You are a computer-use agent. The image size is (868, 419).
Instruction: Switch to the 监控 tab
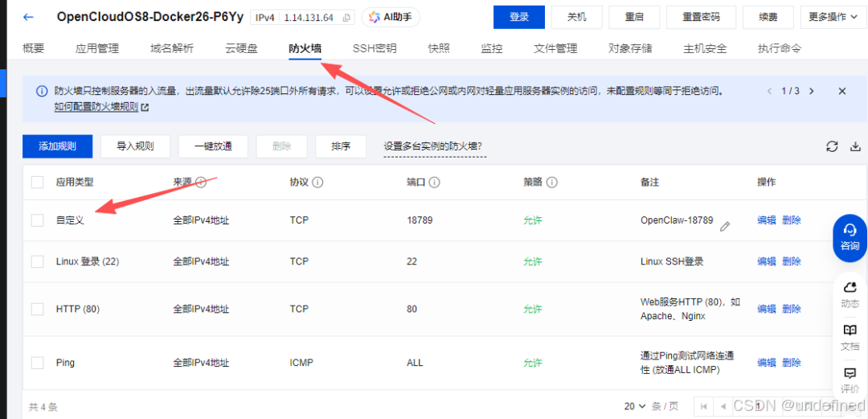click(492, 49)
